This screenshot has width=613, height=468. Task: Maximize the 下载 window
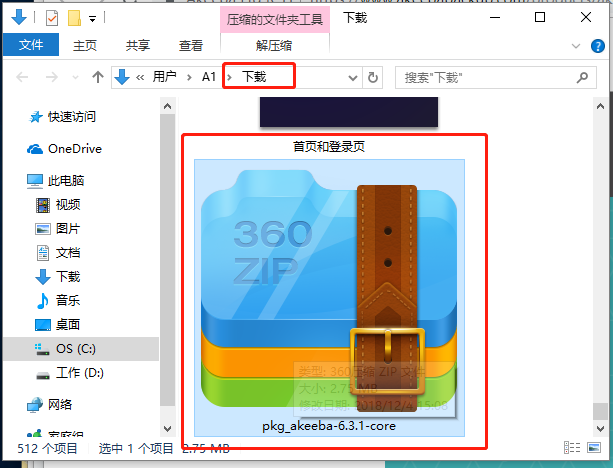[x=540, y=18]
